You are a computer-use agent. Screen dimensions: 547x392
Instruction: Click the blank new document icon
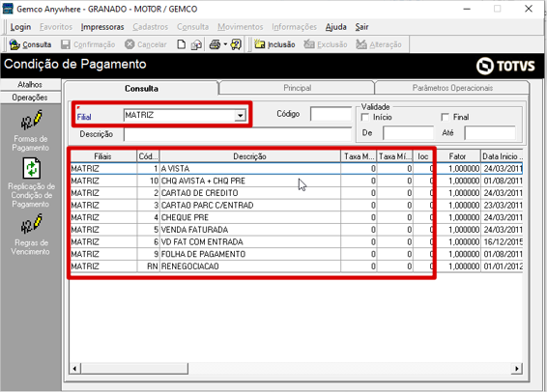pos(181,44)
